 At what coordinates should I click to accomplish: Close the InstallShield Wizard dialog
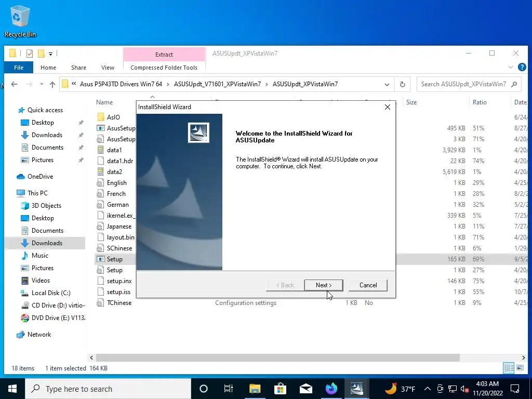(x=388, y=107)
